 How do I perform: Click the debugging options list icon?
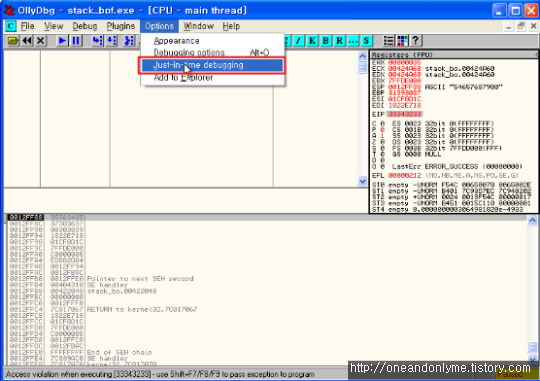(x=388, y=41)
